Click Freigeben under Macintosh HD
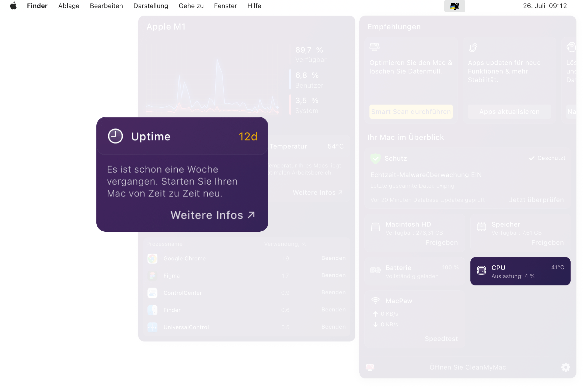Viewport: 588px width, 392px height. tap(441, 242)
